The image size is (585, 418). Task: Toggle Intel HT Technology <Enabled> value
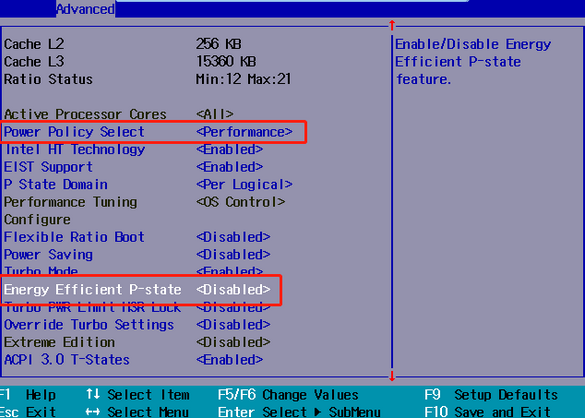[229, 149]
